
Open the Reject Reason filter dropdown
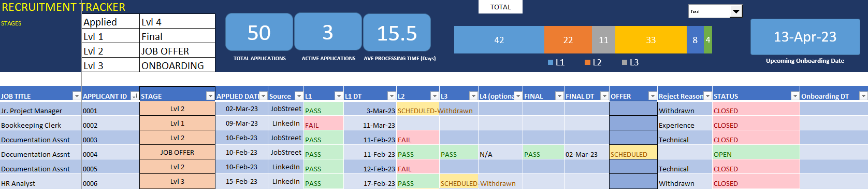tap(707, 96)
